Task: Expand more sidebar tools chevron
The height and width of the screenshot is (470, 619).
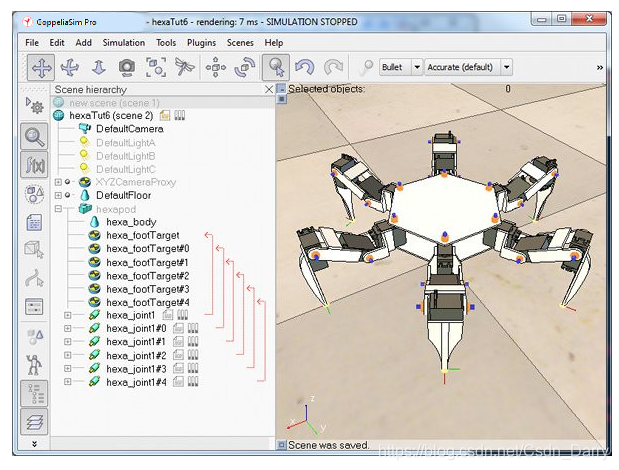Action: point(34,444)
